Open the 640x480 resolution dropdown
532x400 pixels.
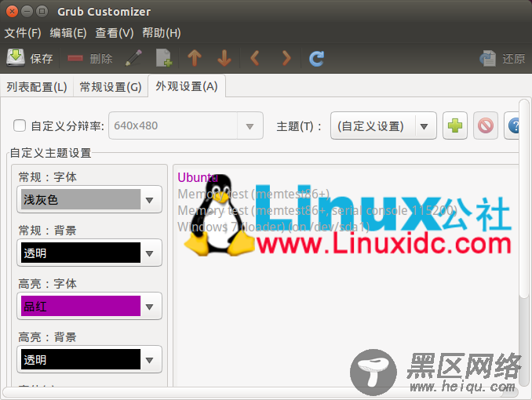coord(186,125)
